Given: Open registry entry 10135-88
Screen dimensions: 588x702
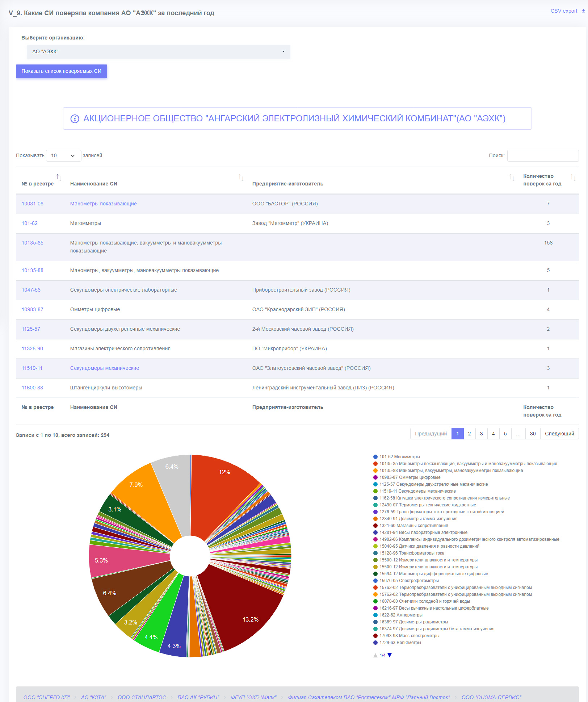Looking at the screenshot, I should (x=33, y=270).
